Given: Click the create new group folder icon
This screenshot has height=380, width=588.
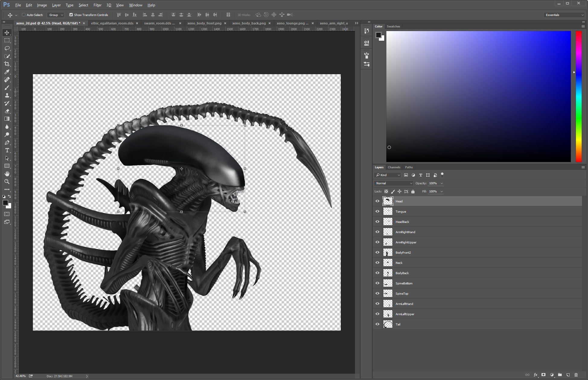Looking at the screenshot, I should point(560,375).
